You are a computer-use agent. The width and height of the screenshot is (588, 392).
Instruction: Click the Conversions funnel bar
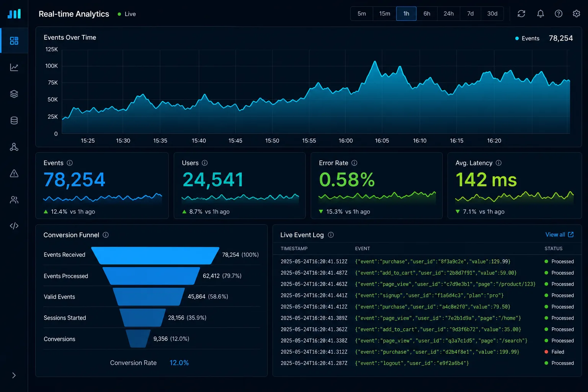point(138,338)
